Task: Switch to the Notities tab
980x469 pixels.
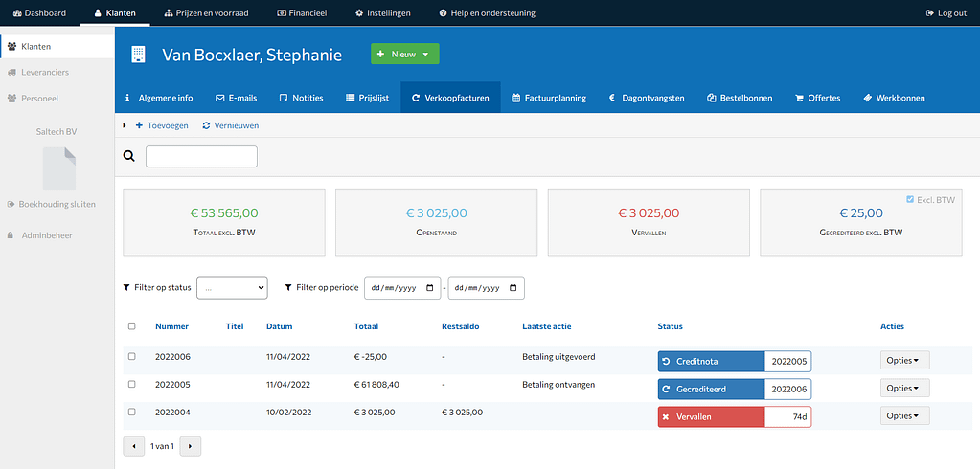Action: pyautogui.click(x=301, y=98)
